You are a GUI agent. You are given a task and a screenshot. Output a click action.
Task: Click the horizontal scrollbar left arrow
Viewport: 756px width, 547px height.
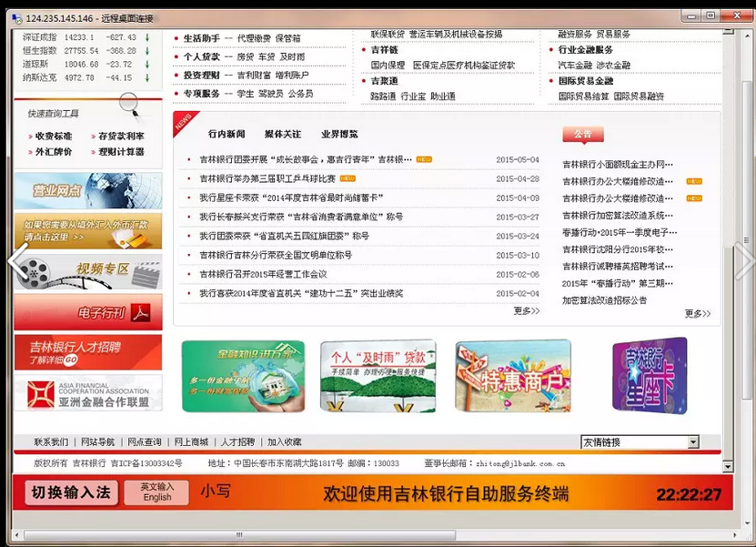click(x=17, y=535)
